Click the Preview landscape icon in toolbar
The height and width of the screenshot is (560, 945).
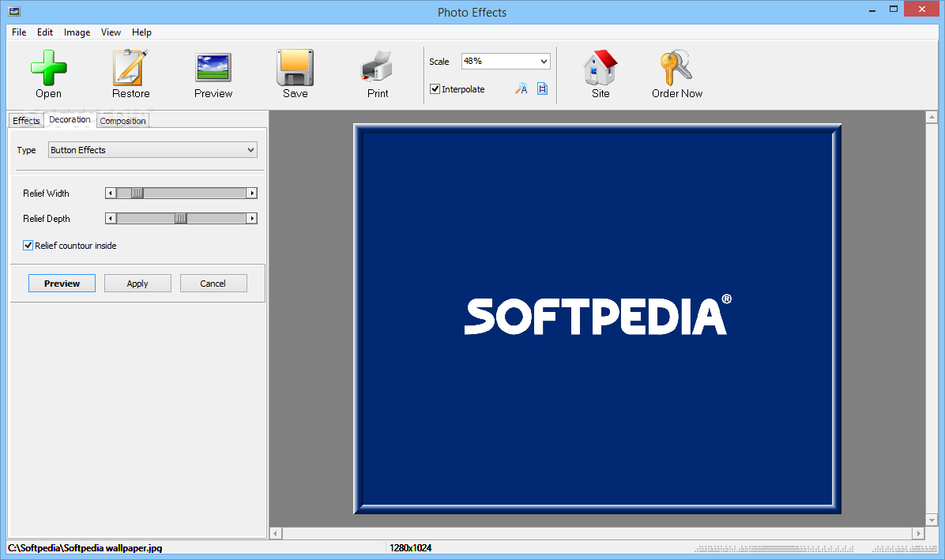213,67
